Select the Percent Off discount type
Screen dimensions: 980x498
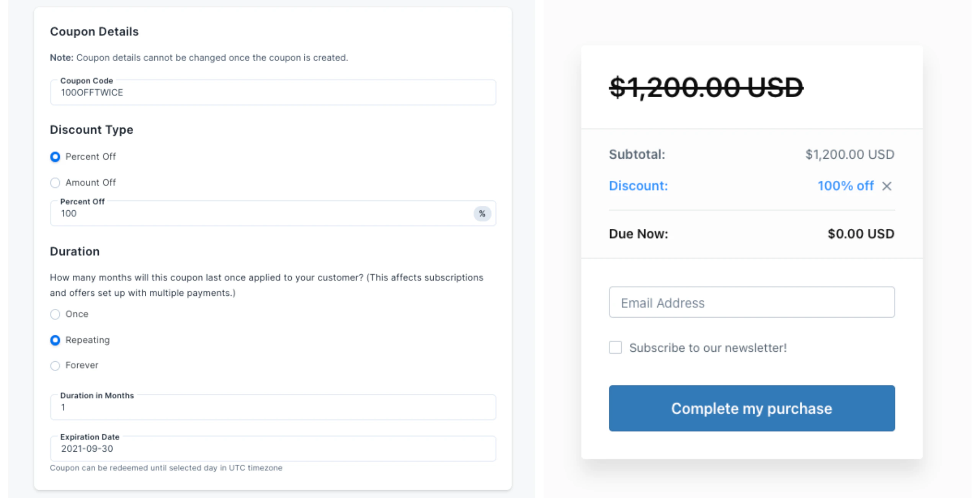point(55,157)
